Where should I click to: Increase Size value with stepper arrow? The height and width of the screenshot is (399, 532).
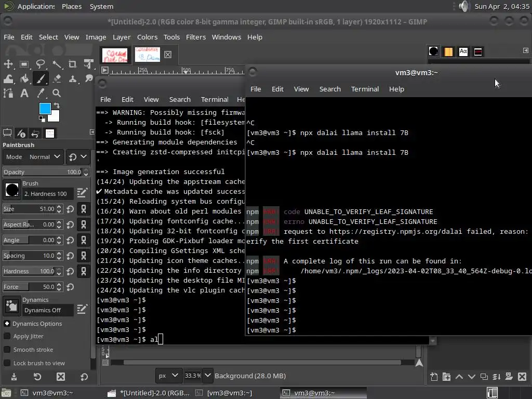pyautogui.click(x=59, y=207)
